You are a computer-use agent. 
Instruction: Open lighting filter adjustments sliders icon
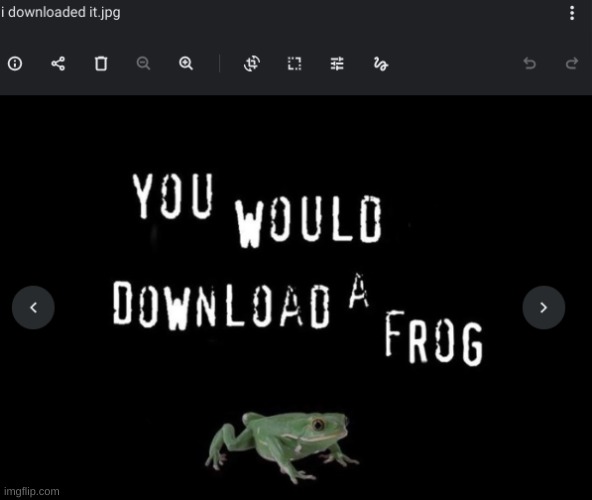[x=337, y=63]
